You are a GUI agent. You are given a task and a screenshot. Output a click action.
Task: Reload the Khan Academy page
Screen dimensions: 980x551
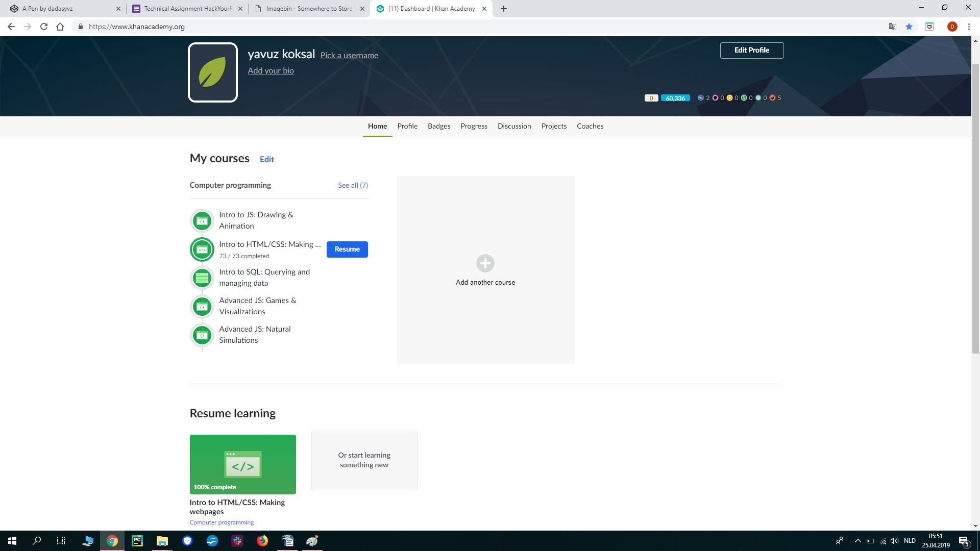pyautogui.click(x=44, y=27)
